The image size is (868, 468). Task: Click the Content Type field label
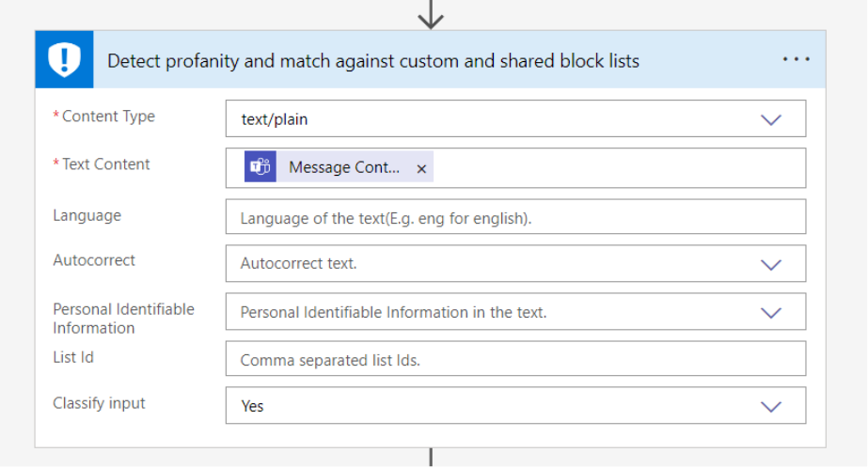[108, 117]
